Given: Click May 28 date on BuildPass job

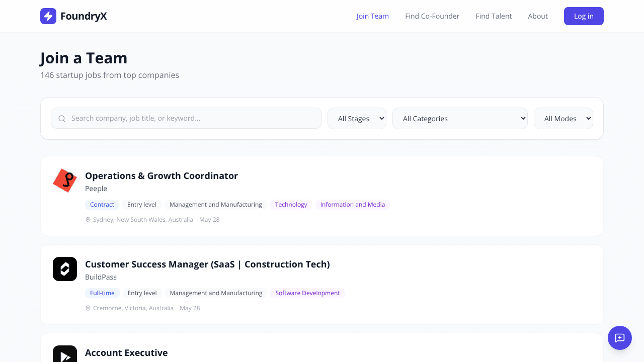Looking at the screenshot, I should point(190,308).
